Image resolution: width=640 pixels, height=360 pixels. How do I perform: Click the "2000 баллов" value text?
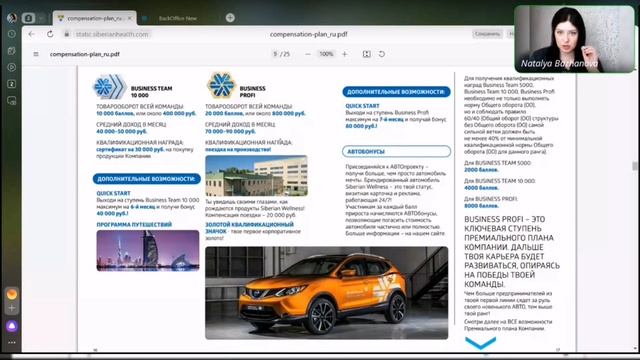pos(481,170)
